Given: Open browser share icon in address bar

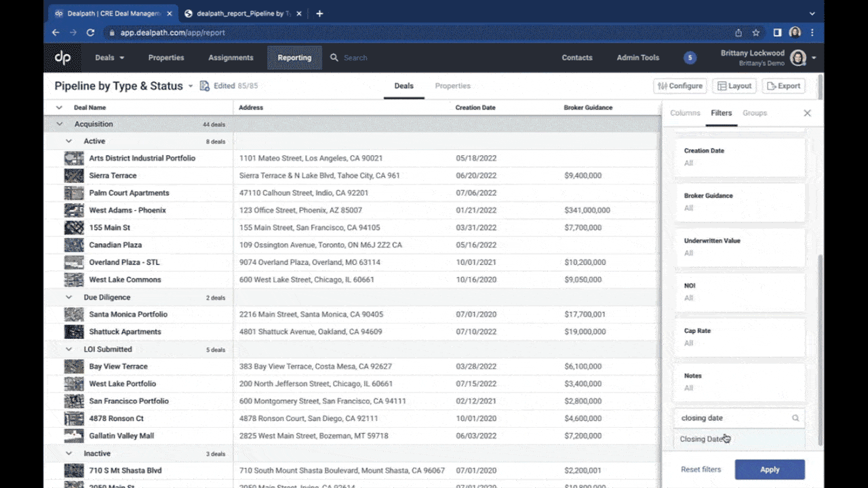Looking at the screenshot, I should click(x=738, y=33).
